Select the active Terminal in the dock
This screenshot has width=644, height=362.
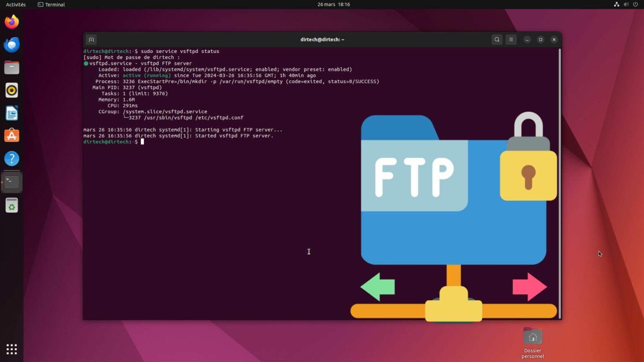click(x=11, y=181)
